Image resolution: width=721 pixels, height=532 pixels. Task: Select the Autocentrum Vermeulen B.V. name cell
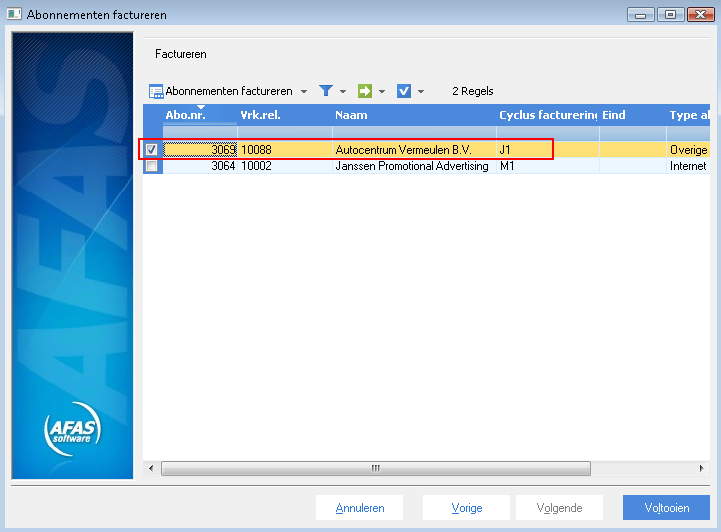pos(414,149)
